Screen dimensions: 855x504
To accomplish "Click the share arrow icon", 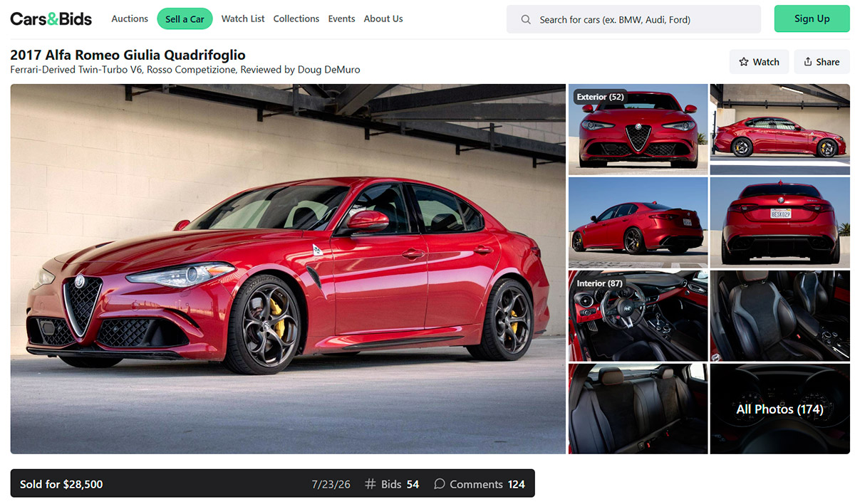I will tap(808, 62).
